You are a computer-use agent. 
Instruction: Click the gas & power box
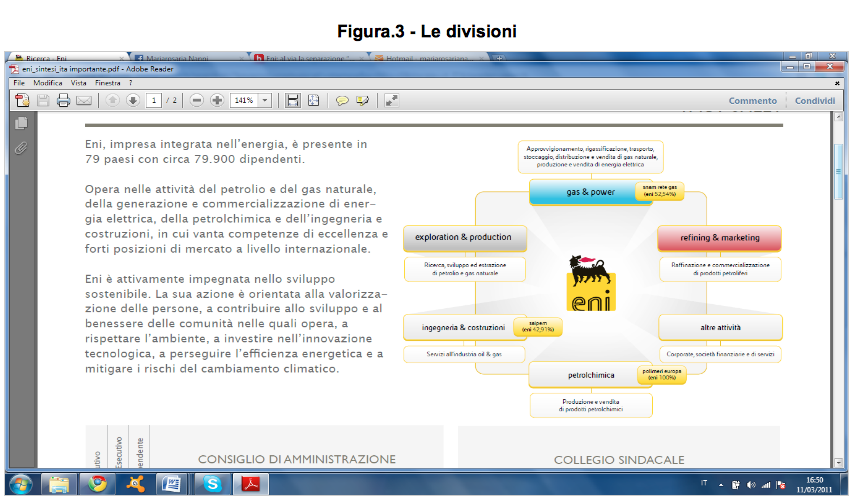590,192
